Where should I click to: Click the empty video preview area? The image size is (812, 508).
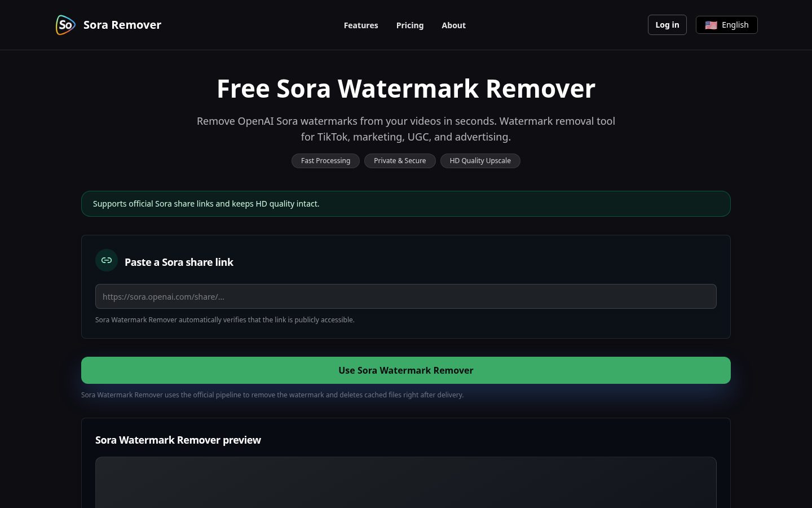coord(406,483)
